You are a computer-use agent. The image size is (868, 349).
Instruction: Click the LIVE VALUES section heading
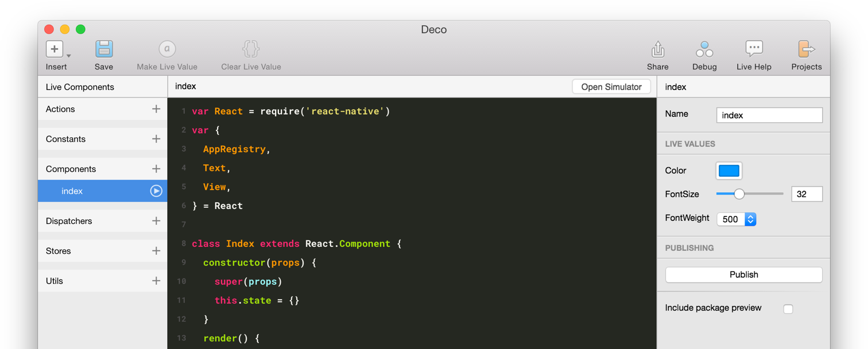[690, 144]
